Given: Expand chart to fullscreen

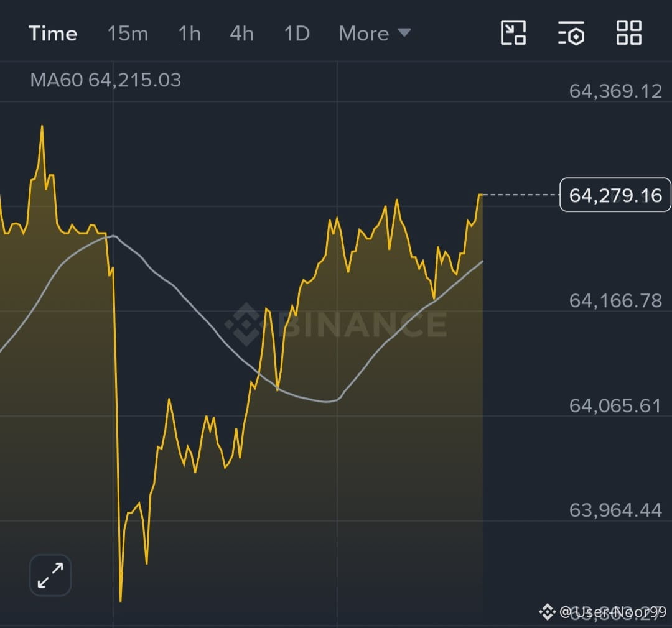Looking at the screenshot, I should tap(50, 575).
